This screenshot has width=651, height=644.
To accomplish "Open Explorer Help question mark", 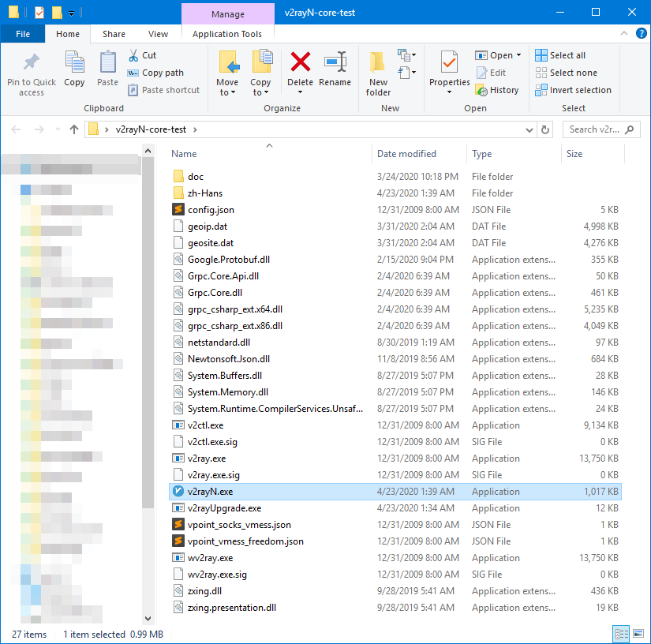I will [x=641, y=33].
